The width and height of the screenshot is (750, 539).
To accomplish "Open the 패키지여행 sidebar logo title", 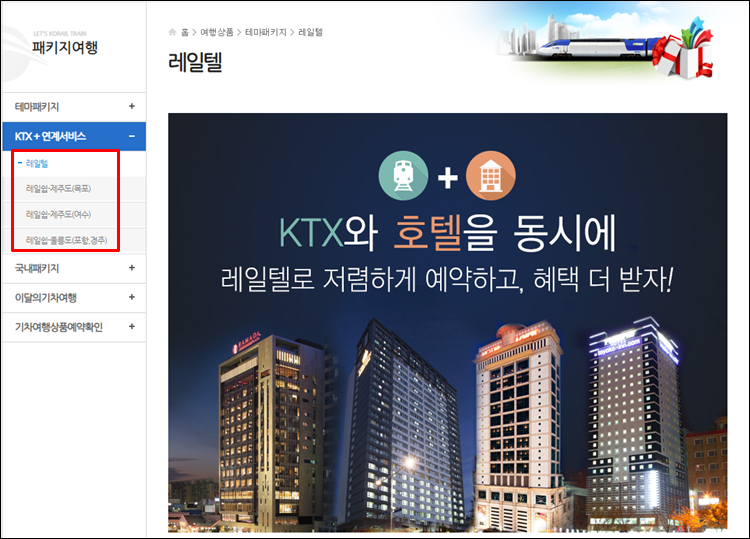I will coord(65,47).
